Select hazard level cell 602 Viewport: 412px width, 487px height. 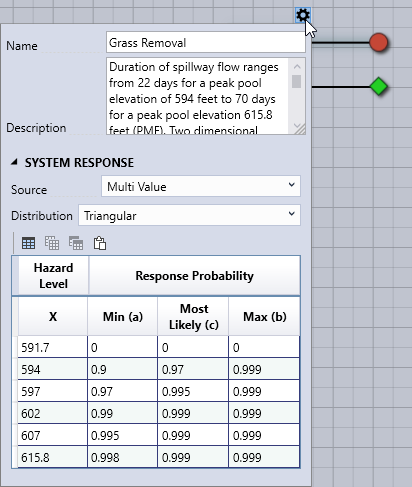pyautogui.click(x=53, y=413)
